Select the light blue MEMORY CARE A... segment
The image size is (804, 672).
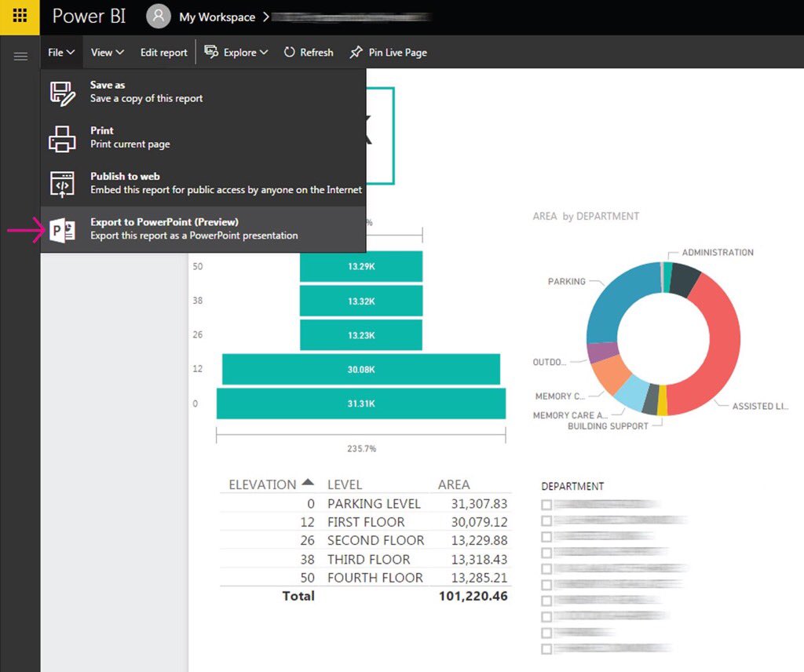click(630, 392)
